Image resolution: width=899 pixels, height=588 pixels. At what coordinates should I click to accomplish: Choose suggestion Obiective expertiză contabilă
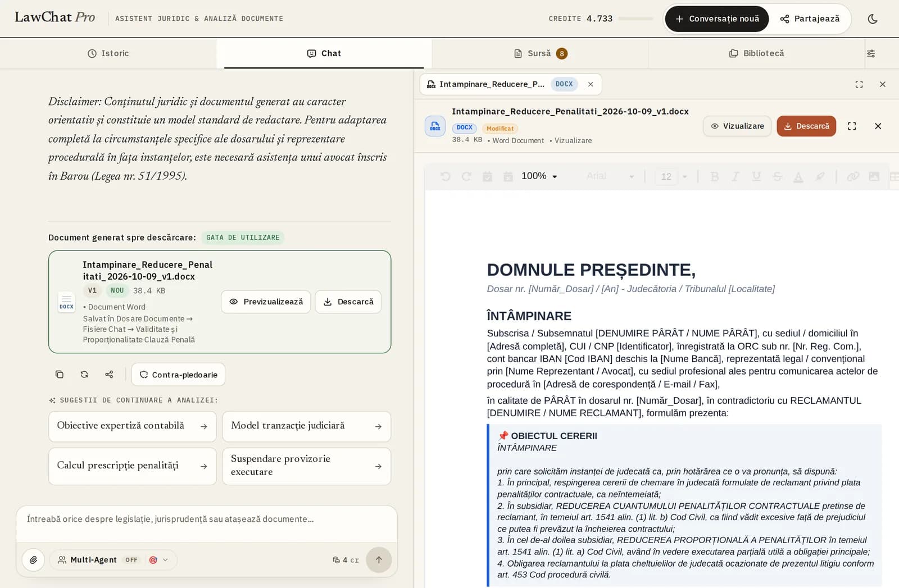(x=133, y=426)
